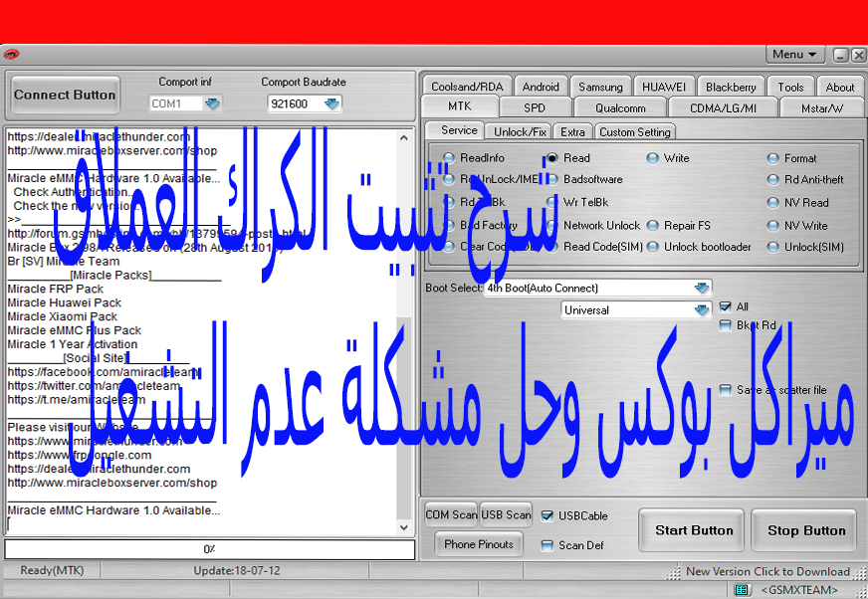Click the Miracle Xiaomi Pack log line
This screenshot has height=599, width=868.
[62, 316]
